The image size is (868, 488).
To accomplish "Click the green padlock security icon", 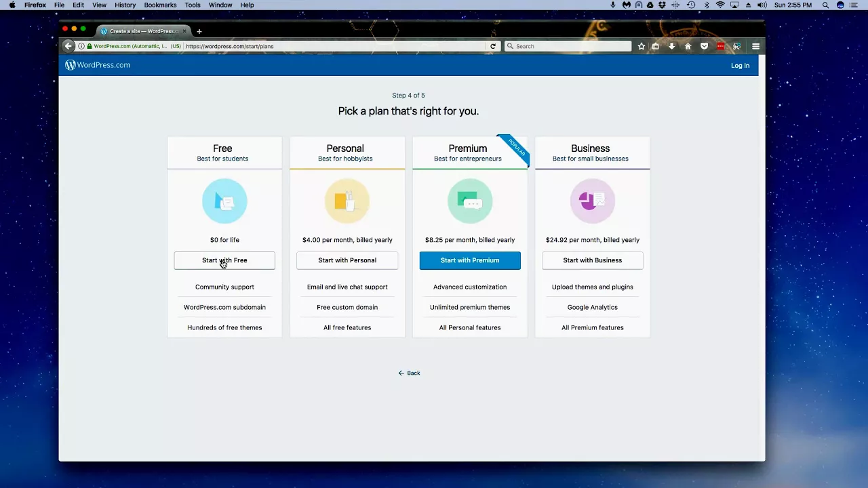I will pos(90,46).
